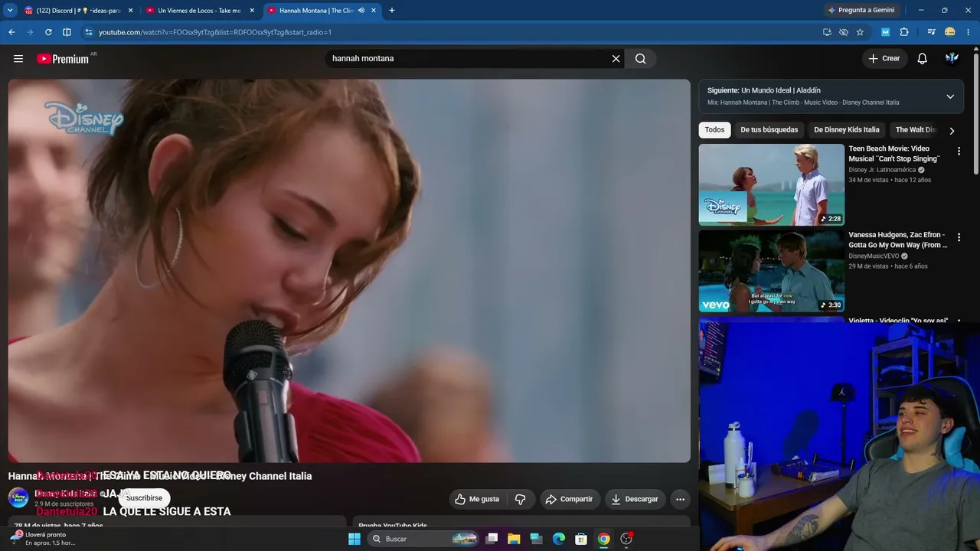Open a new browser tab
Screen dimensions: 980x551
pyautogui.click(x=392, y=11)
